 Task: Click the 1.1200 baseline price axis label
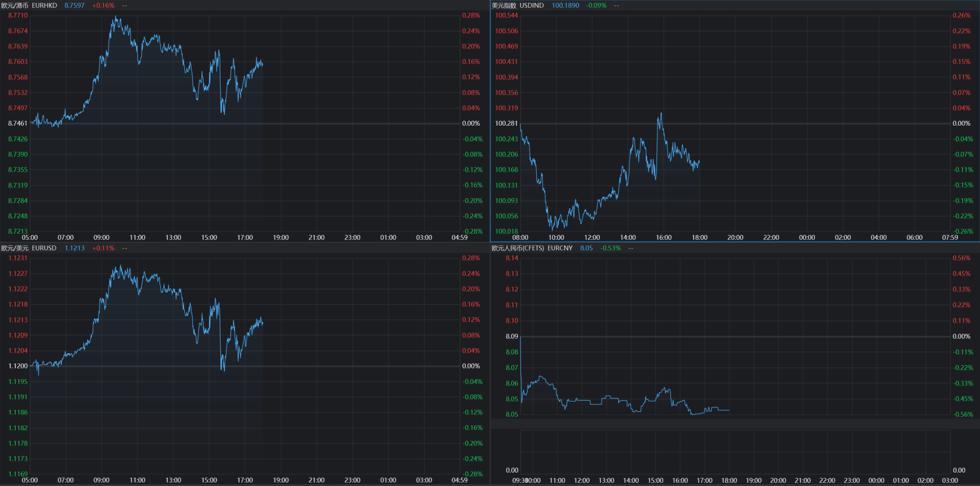(18, 366)
